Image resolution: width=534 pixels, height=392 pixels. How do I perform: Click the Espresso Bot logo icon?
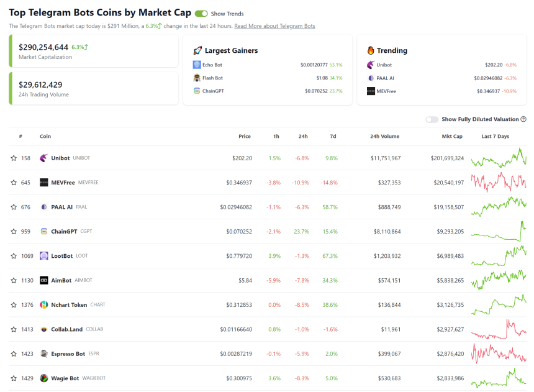point(44,353)
